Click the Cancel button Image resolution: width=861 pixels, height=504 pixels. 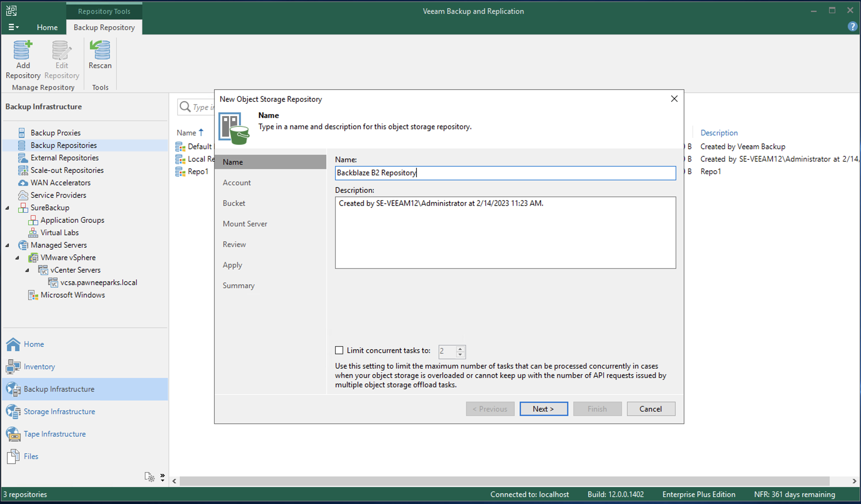click(651, 409)
